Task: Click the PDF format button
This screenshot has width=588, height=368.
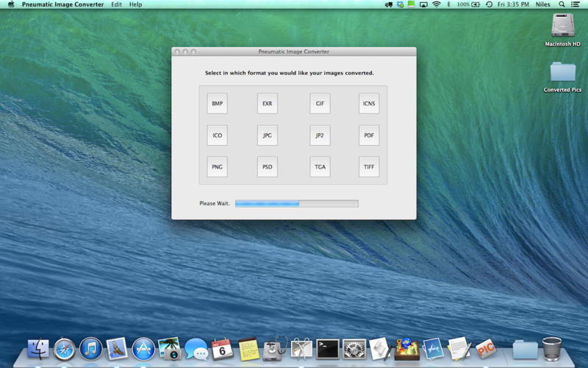Action: point(369,135)
